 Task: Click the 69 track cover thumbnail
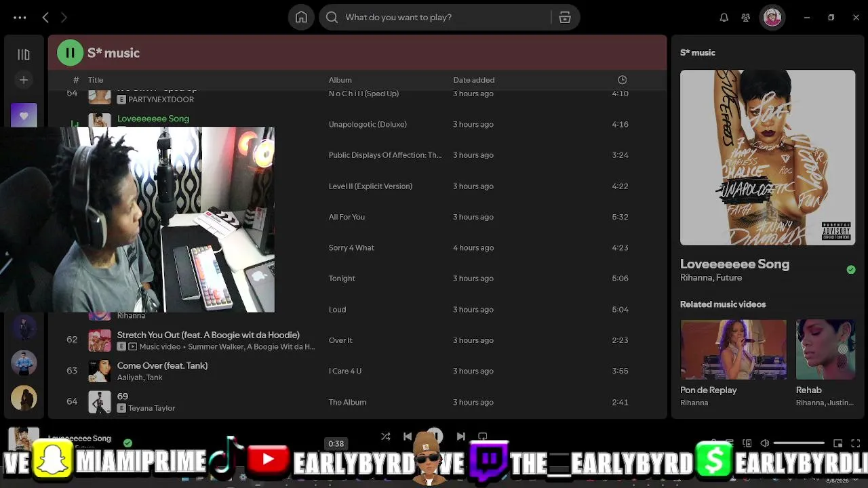pyautogui.click(x=100, y=403)
